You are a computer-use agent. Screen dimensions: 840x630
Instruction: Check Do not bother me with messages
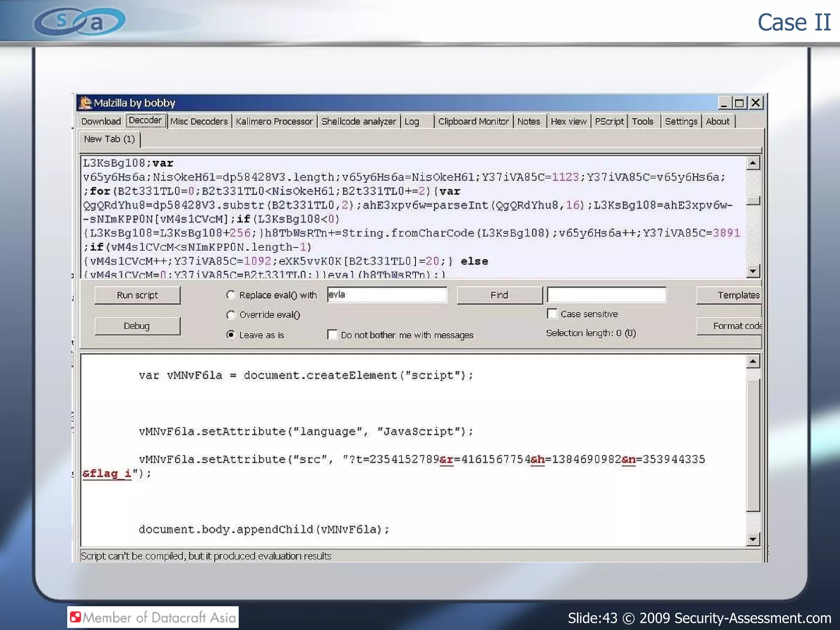pos(333,335)
